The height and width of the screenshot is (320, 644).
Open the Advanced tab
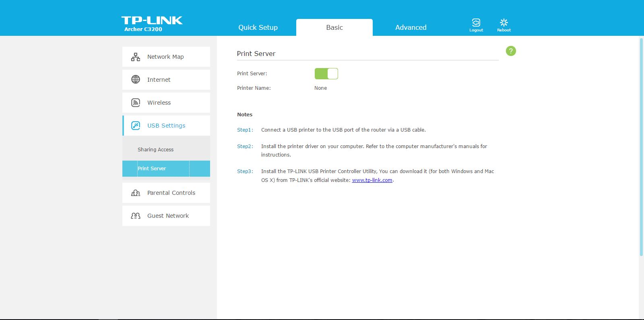point(411,27)
